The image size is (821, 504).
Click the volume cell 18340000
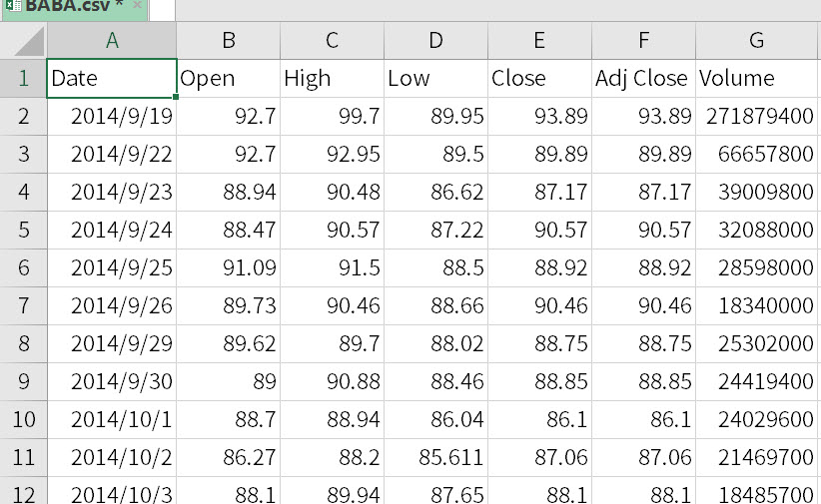[757, 305]
